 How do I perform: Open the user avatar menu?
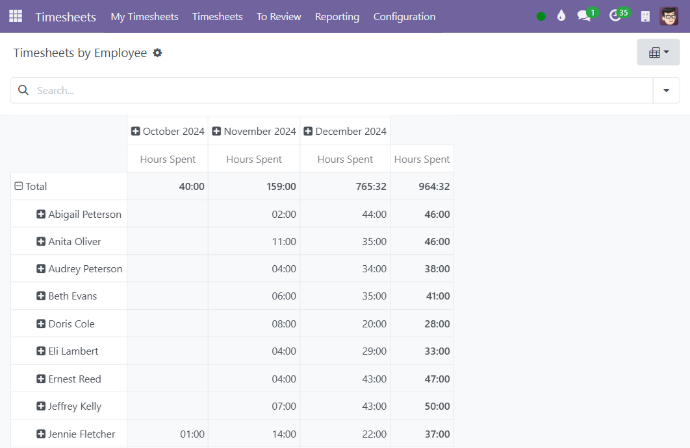[669, 16]
